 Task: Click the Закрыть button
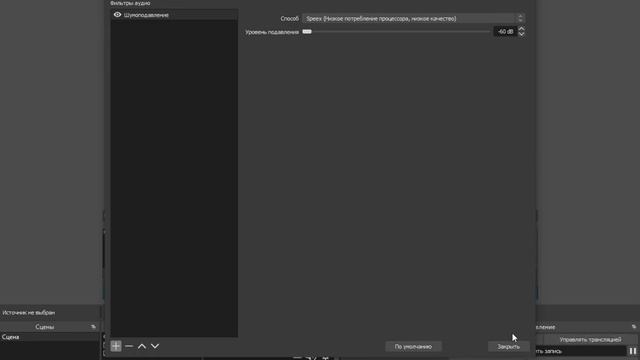[x=508, y=347]
